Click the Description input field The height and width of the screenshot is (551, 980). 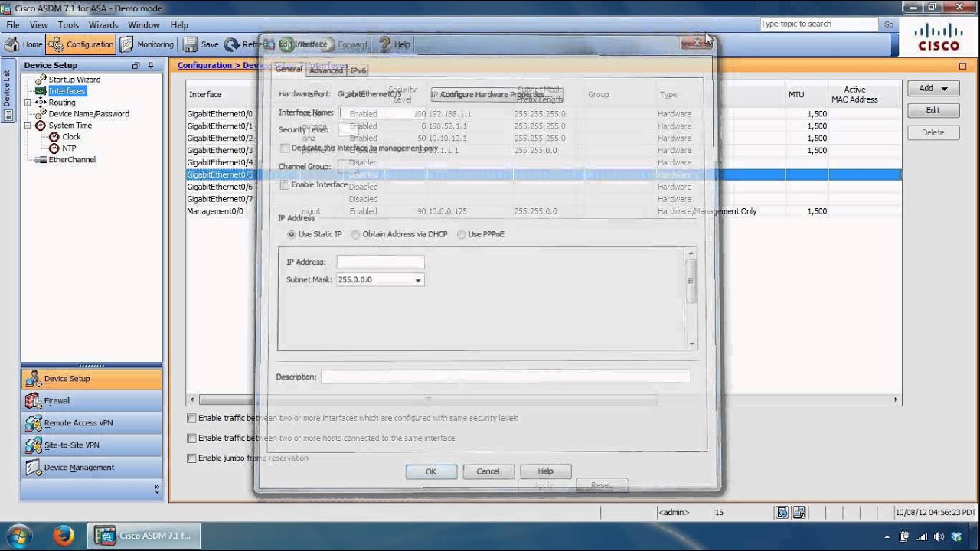(505, 377)
